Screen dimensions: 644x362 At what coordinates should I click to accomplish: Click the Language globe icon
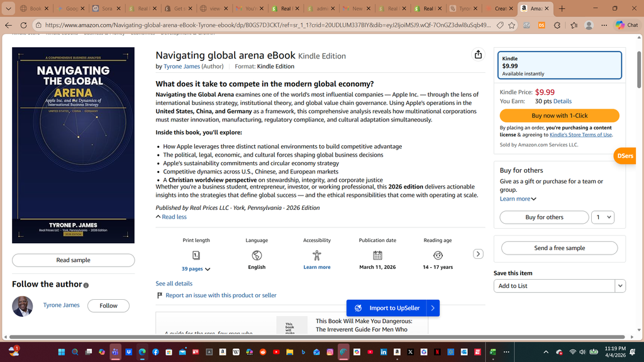[257, 255]
